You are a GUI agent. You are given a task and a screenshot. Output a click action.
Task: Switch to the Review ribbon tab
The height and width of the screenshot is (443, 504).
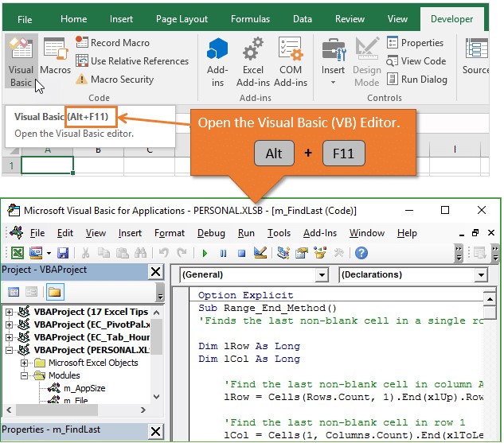click(x=350, y=19)
